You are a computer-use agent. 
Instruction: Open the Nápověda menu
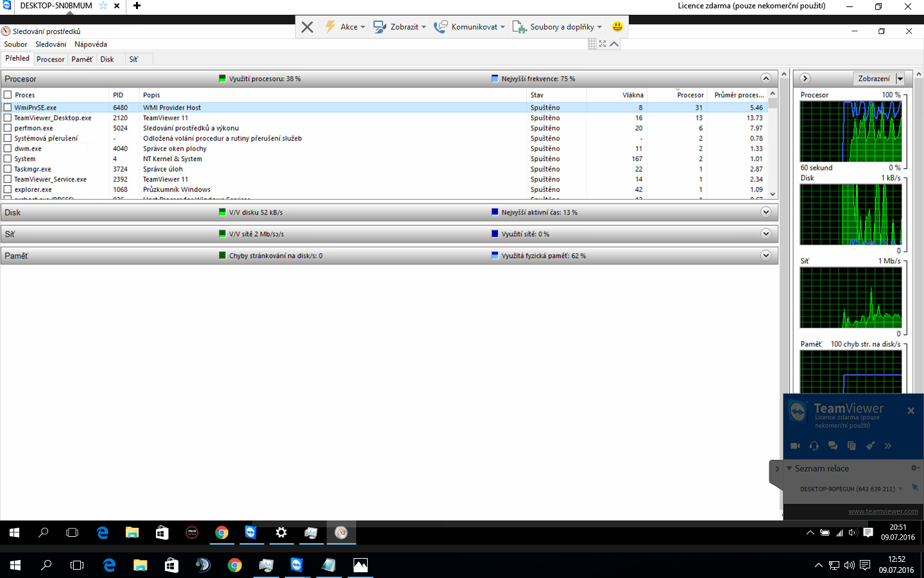90,44
